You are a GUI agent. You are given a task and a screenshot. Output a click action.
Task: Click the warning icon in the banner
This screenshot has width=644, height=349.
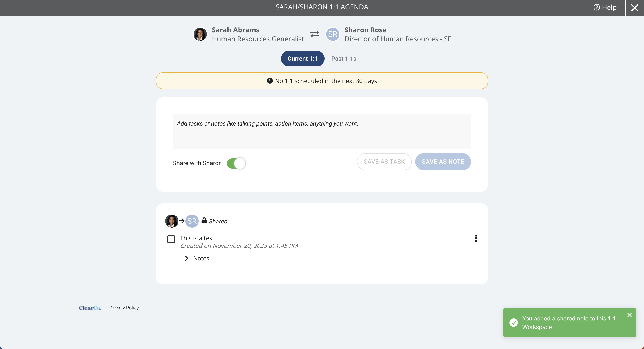[270, 81]
